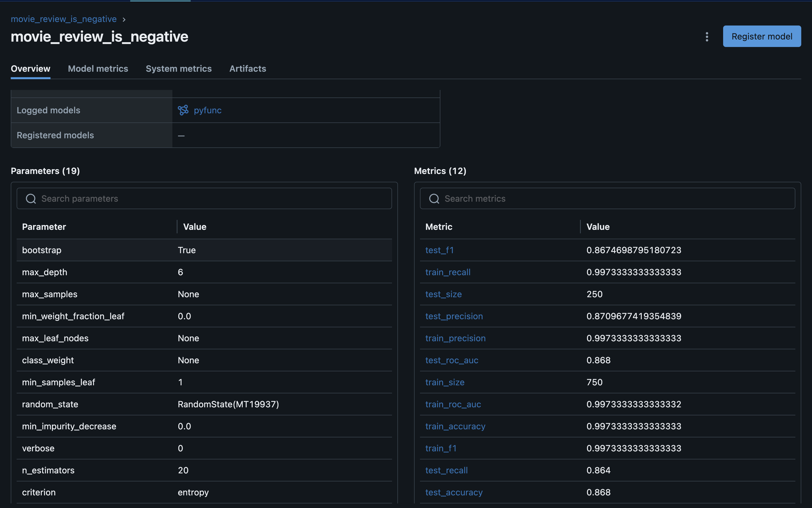
Task: Select the Overview tab
Action: click(31, 68)
